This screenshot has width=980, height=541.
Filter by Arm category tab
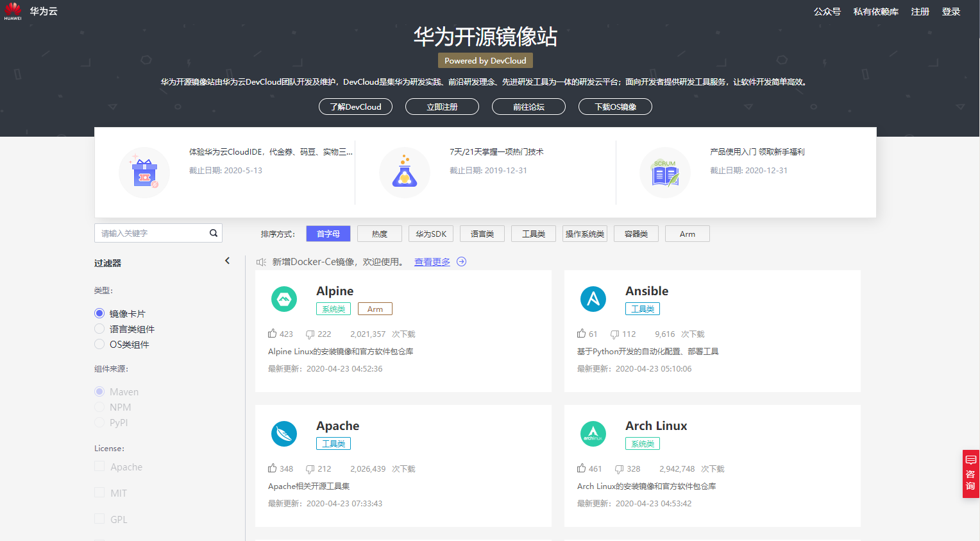pyautogui.click(x=688, y=234)
